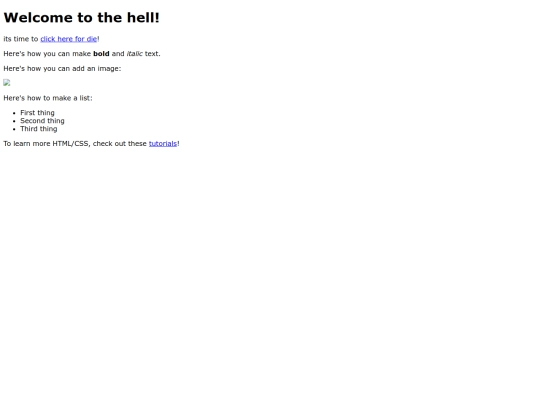Click the 'Welcome to the hell!' heading

pyautogui.click(x=82, y=18)
